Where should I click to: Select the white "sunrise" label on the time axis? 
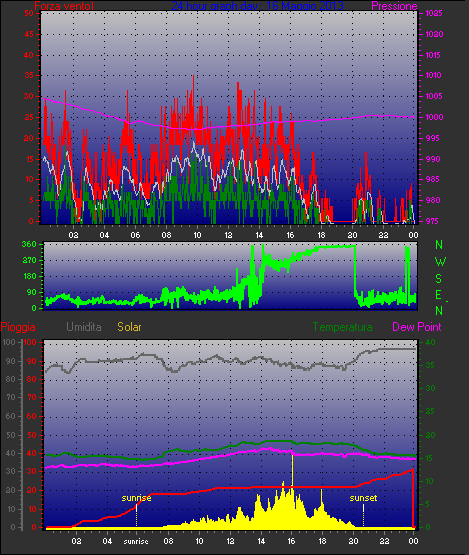(136, 541)
